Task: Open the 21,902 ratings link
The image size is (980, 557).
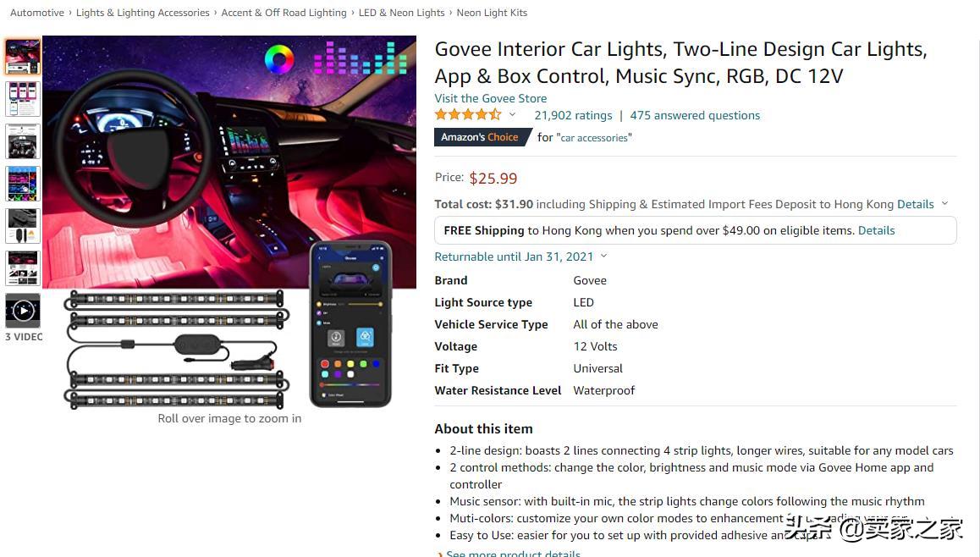Action: tap(573, 115)
